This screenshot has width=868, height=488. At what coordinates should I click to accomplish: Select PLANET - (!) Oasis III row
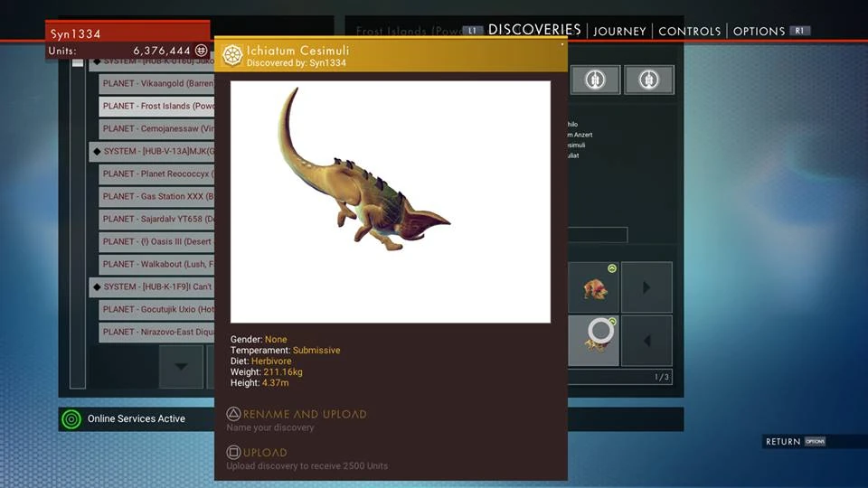156,242
